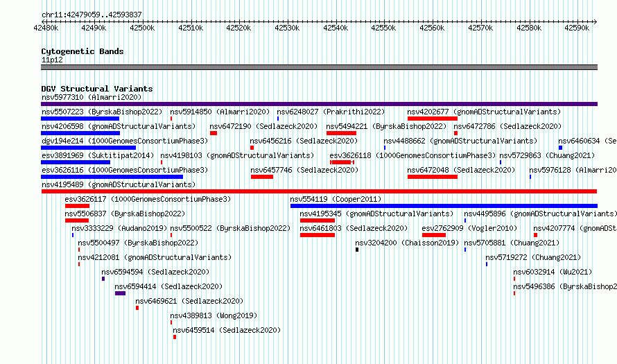Click nsv4195345 (gnomADStructuralVariants) label
The width and height of the screenshot is (617, 364).
[x=376, y=214]
